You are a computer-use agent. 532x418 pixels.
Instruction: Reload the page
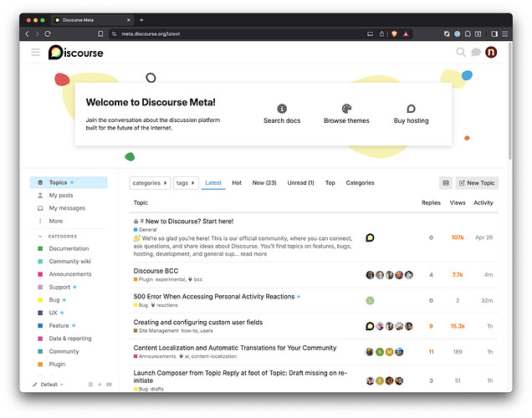click(48, 33)
